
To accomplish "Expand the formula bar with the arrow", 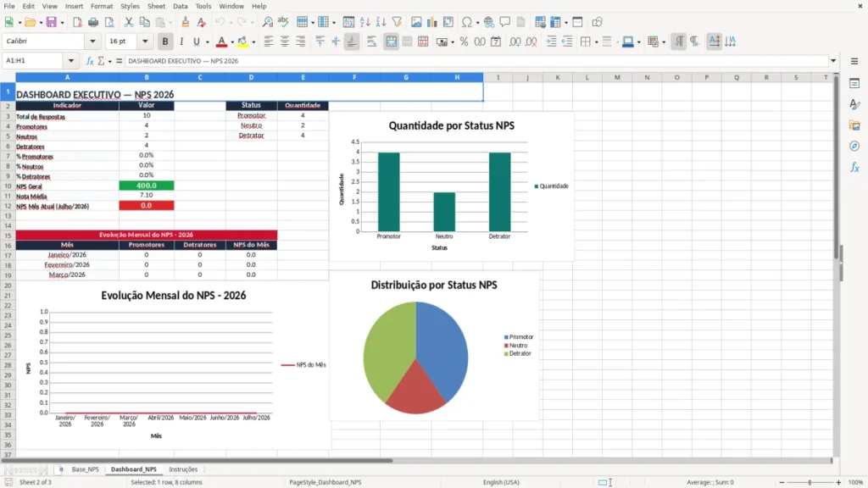I will point(833,61).
